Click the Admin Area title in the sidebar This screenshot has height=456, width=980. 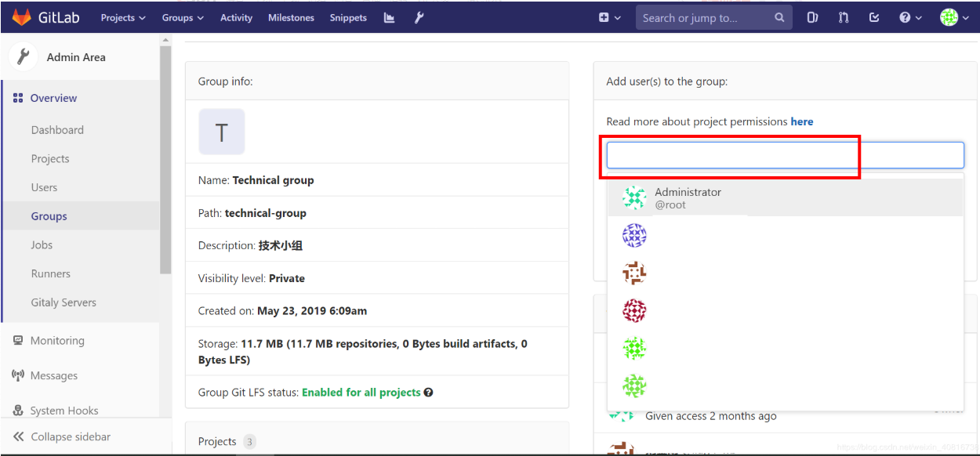pos(76,57)
